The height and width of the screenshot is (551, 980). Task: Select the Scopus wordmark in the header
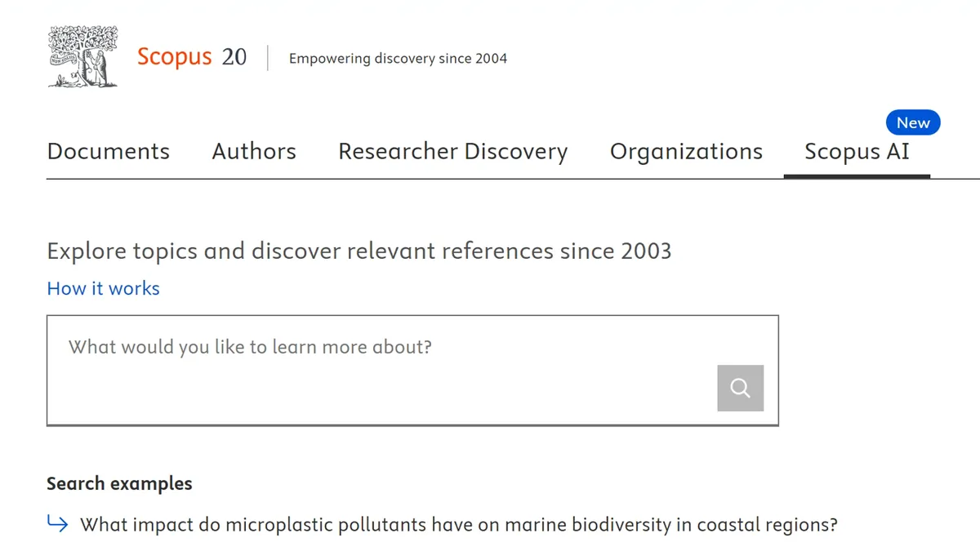174,56
